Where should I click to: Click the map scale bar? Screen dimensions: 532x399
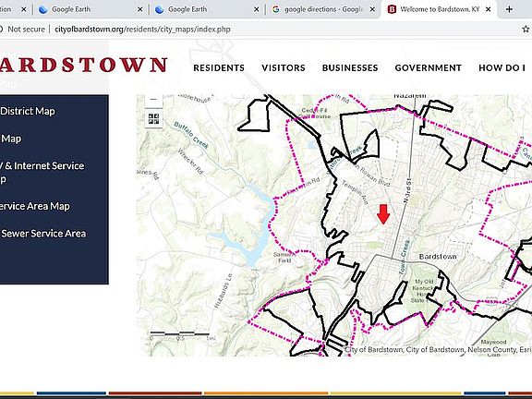click(183, 336)
